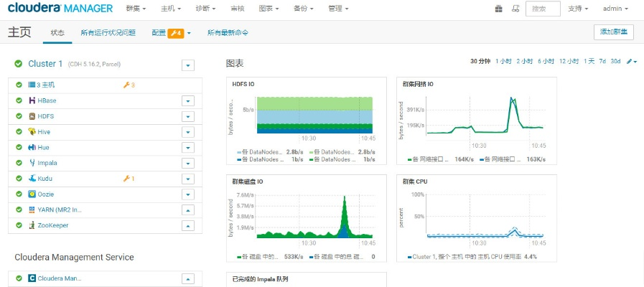Open the HDFS actions dropdown
This screenshot has height=287, width=644.
click(188, 117)
